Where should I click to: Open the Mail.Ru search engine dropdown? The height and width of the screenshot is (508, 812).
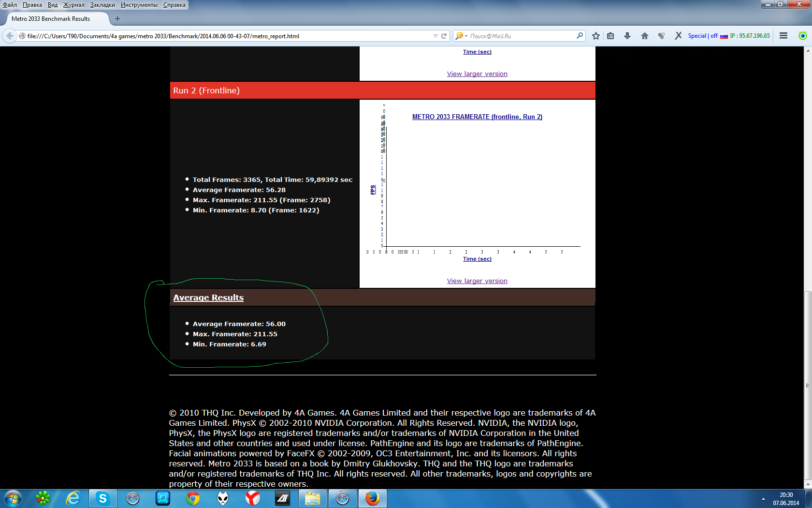pyautogui.click(x=461, y=36)
